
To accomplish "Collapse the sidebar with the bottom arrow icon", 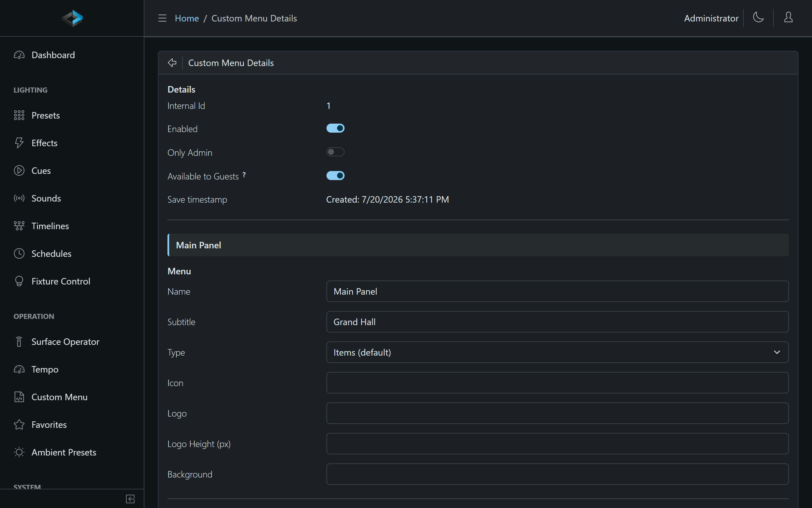I will pyautogui.click(x=130, y=499).
